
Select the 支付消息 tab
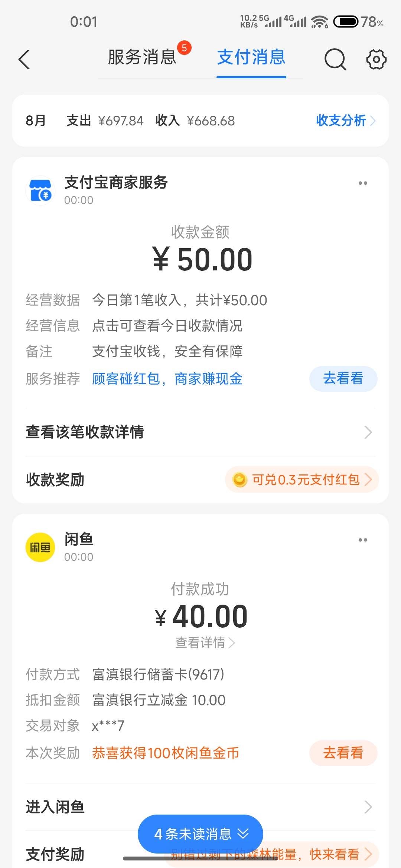click(251, 57)
